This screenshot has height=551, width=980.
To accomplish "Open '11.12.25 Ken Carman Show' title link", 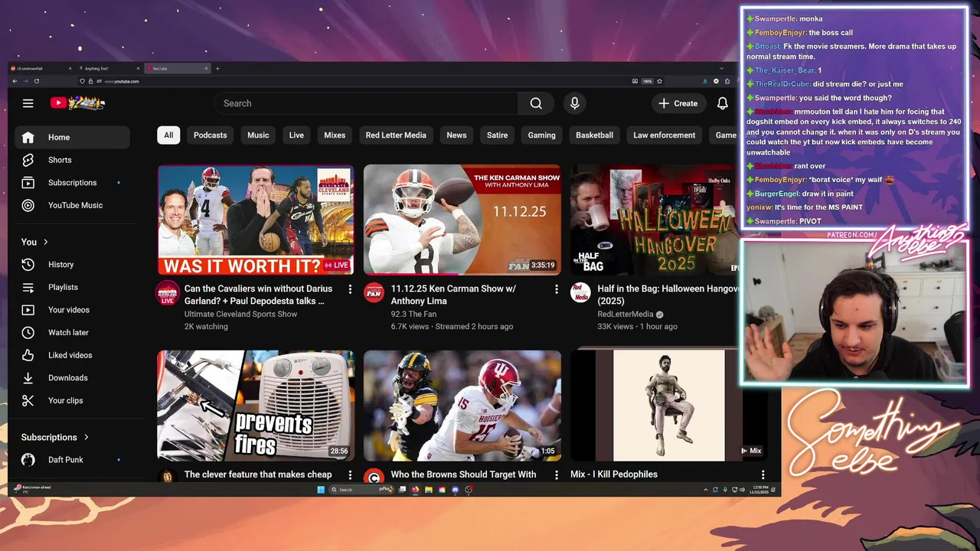I will 453,295.
